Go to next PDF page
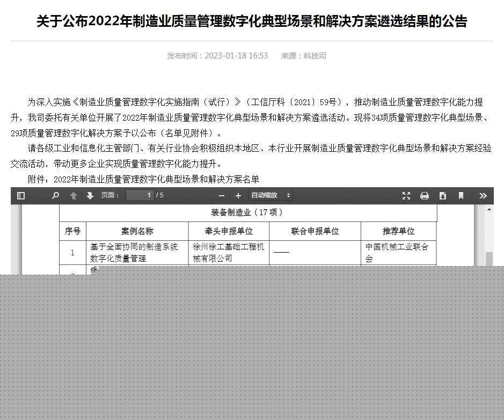This screenshot has height=420, width=504. pos(90,196)
